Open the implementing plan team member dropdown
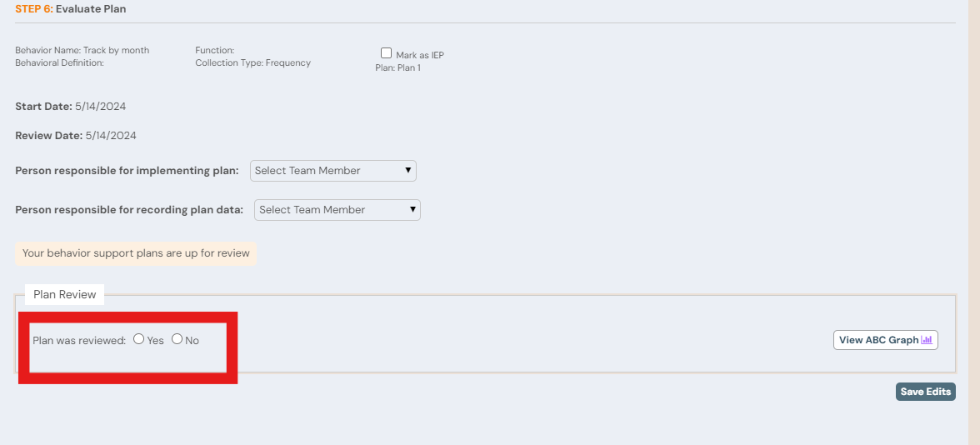This screenshot has height=445, width=980. pyautogui.click(x=333, y=171)
